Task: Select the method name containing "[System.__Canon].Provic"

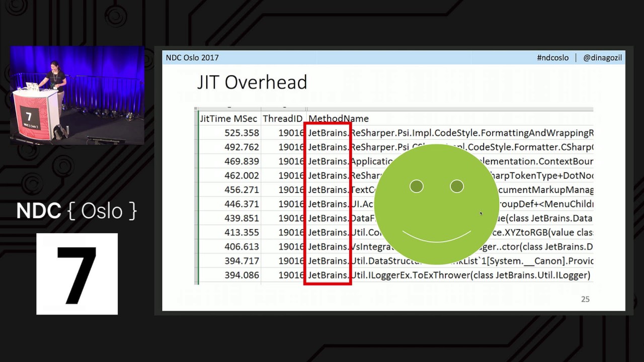Action: click(451, 261)
